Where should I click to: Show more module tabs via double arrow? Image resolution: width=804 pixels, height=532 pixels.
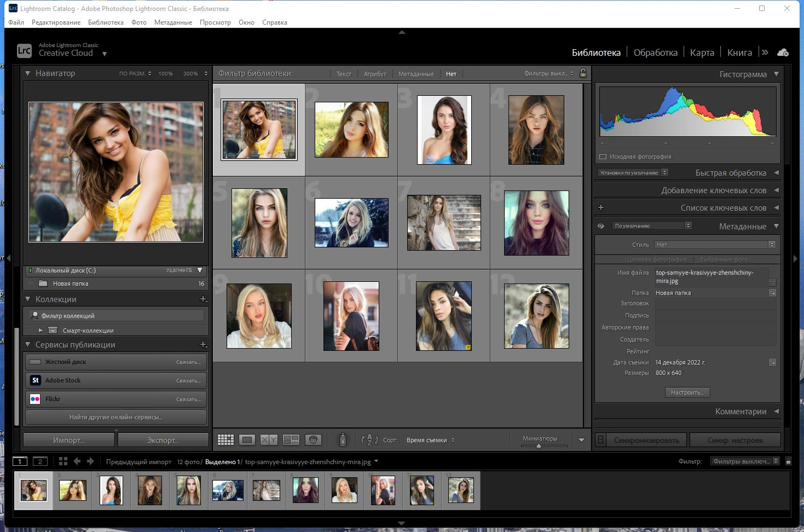765,53
